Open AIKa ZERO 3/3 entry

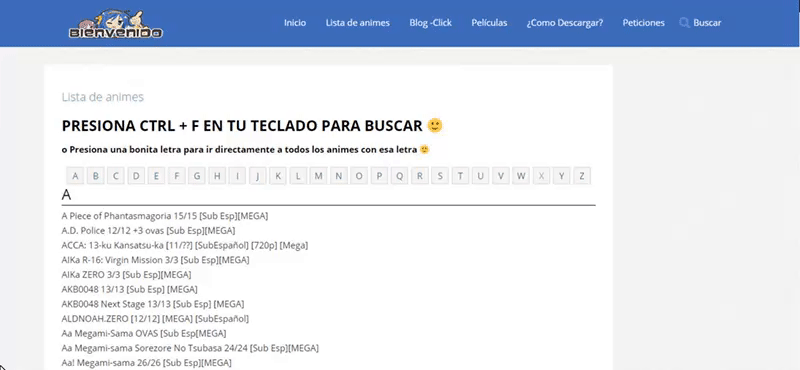127,275
